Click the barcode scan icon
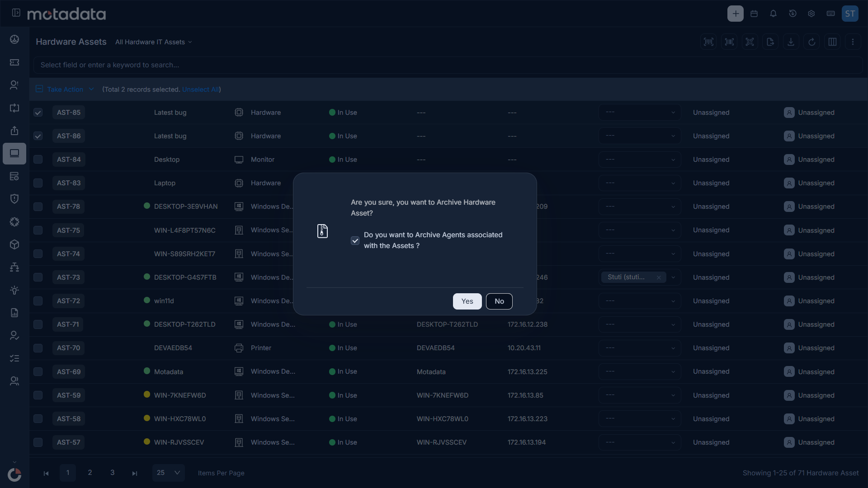This screenshot has height=488, width=868. pos(708,42)
